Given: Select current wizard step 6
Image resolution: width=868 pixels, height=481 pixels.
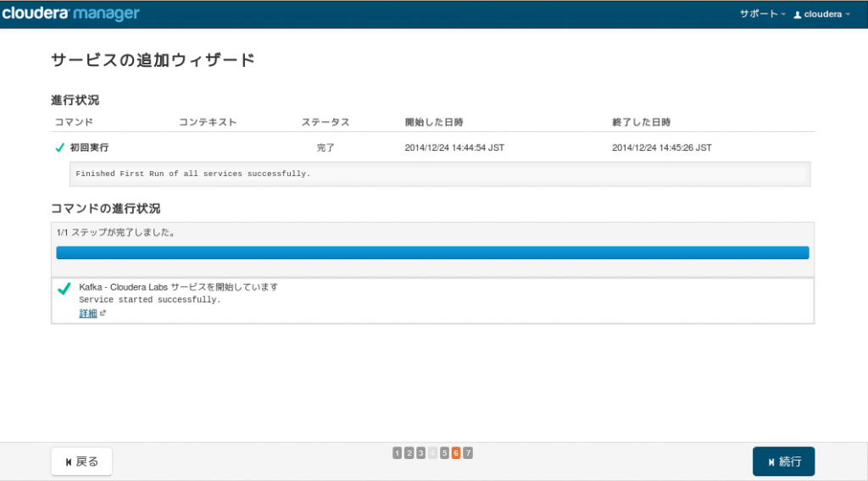Looking at the screenshot, I should [x=456, y=453].
